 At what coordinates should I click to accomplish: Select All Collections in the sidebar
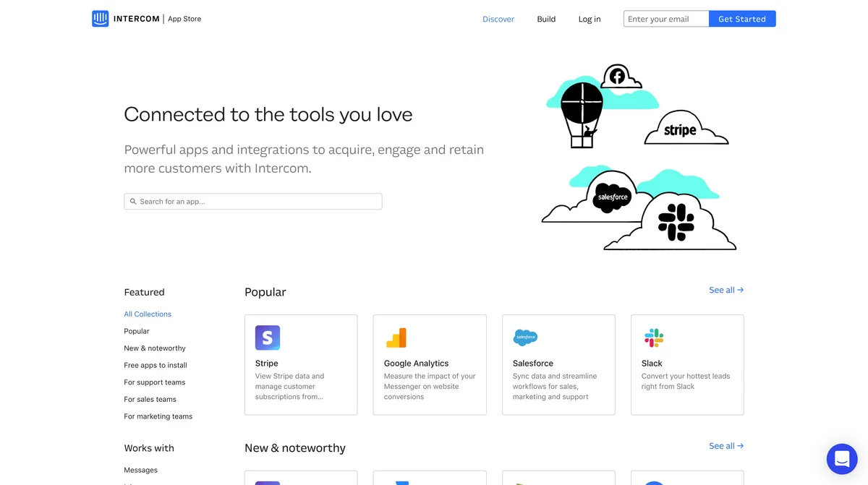[x=147, y=314]
